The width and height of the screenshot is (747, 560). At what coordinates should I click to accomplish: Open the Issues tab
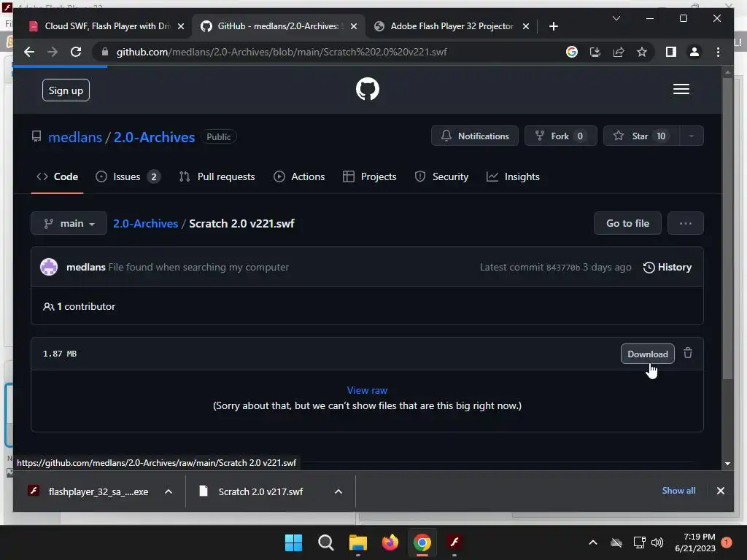(x=128, y=176)
